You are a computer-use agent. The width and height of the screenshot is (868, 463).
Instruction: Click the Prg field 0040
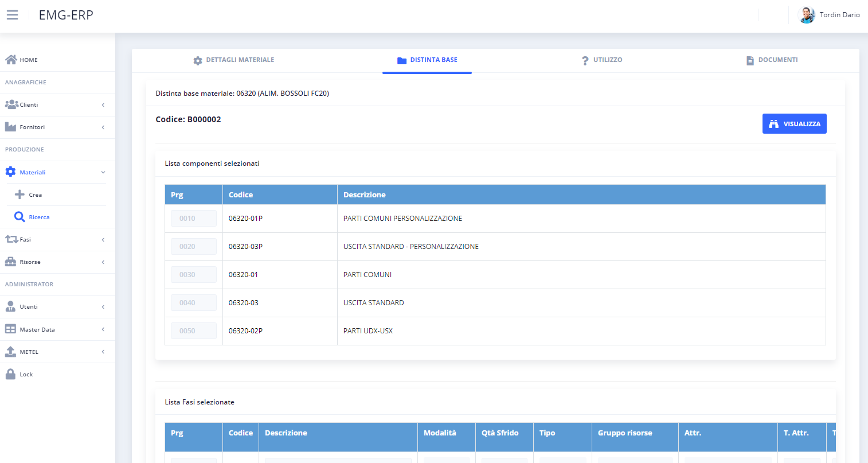coord(194,303)
